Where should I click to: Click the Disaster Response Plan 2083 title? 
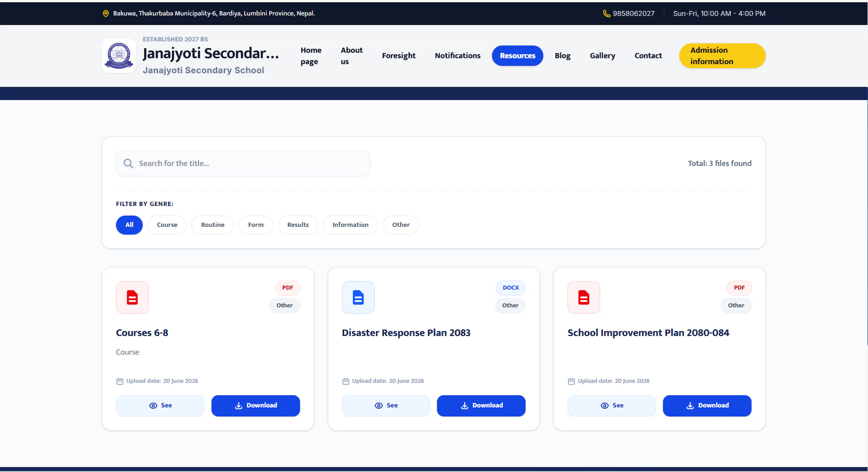(406, 333)
